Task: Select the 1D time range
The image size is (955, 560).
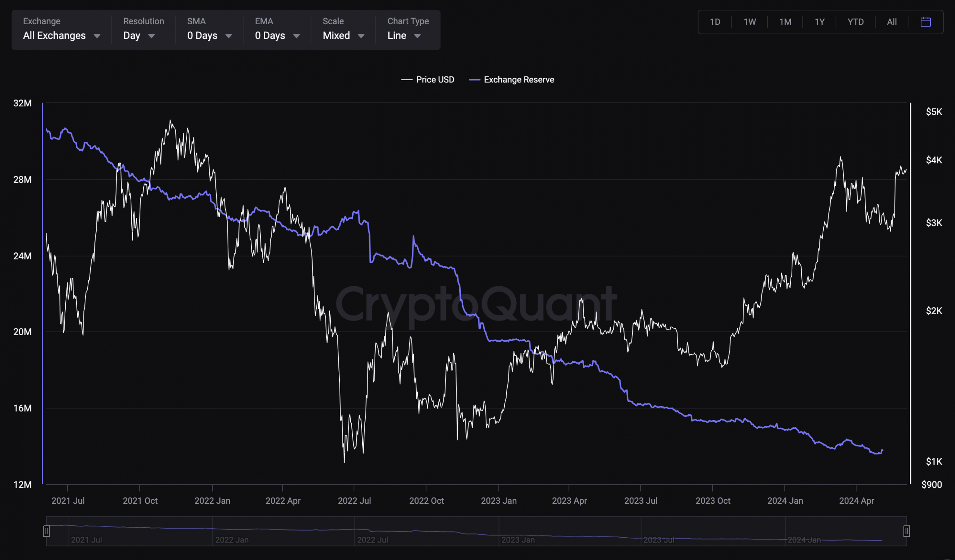Action: 715,22
